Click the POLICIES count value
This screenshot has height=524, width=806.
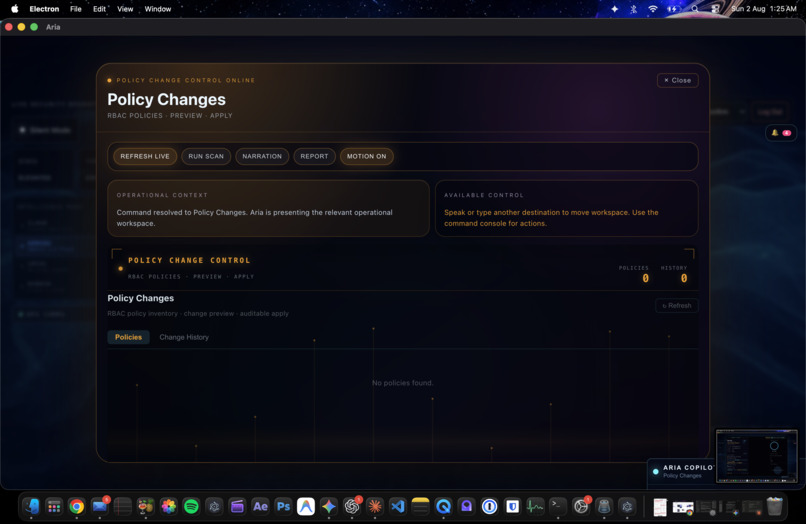pyautogui.click(x=646, y=278)
